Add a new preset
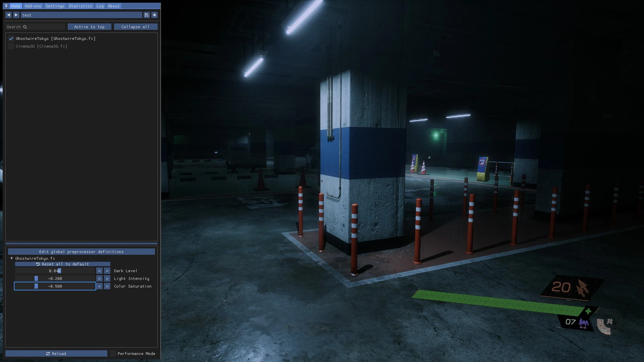644x362 pixels. (154, 15)
